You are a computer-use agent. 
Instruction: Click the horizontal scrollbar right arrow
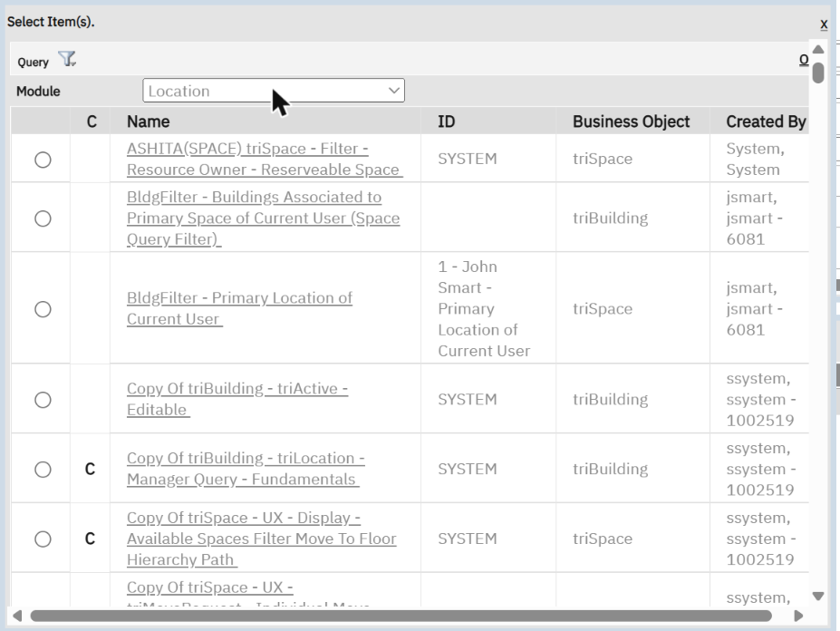(798, 616)
